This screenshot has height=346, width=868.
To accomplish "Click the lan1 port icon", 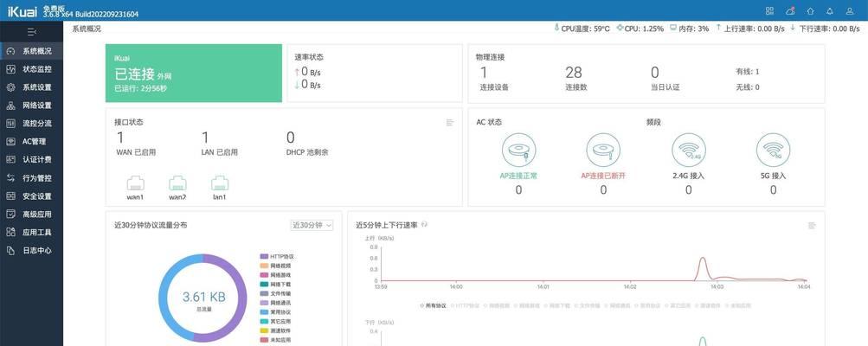I will (219, 183).
